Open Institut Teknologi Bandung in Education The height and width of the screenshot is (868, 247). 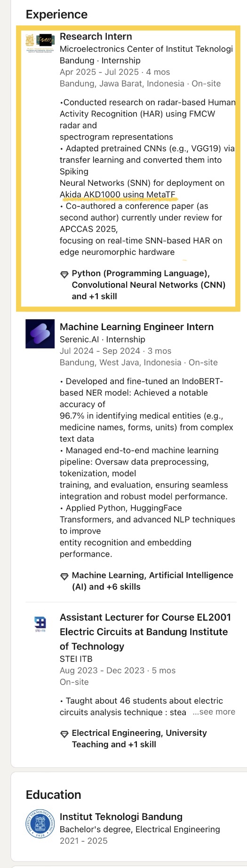click(x=121, y=817)
